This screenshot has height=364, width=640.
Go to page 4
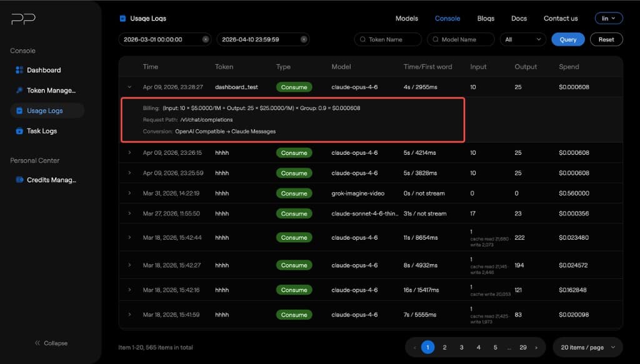click(x=478, y=347)
